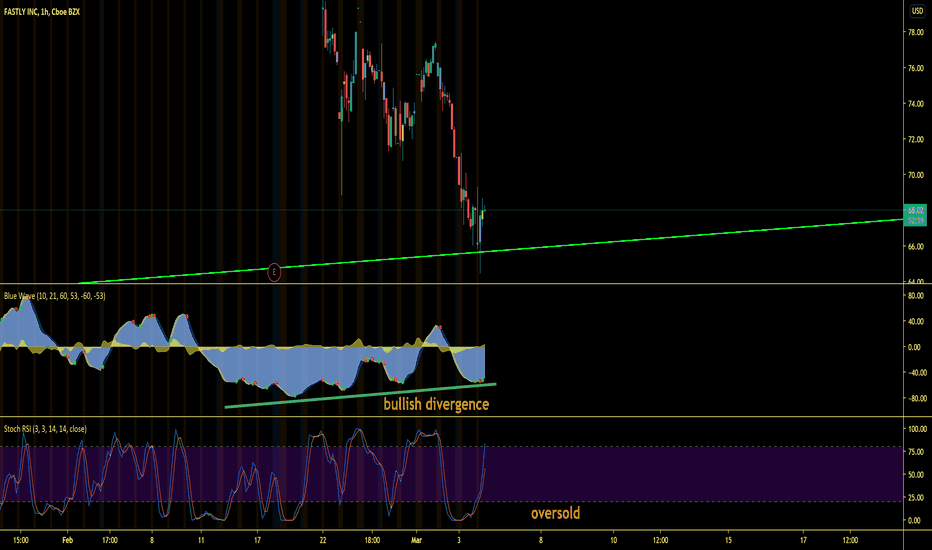Click the '3' date after Mar

point(459,540)
